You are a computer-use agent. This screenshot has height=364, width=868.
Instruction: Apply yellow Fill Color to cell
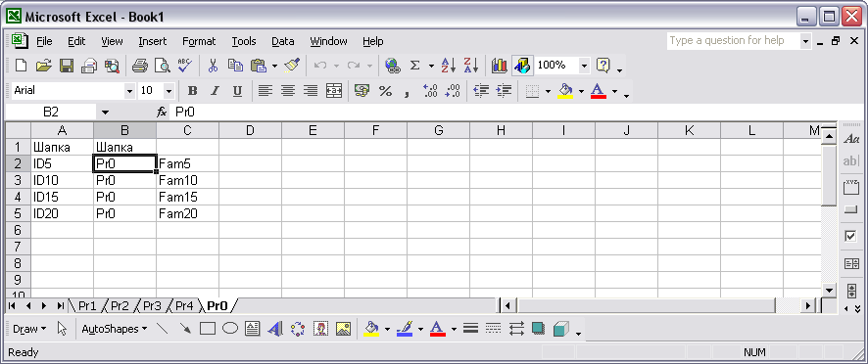(565, 91)
